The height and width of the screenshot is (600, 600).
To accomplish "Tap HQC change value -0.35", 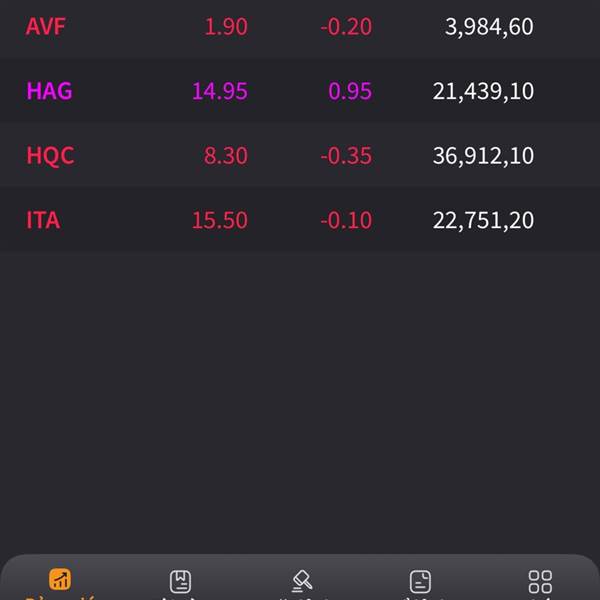I will click(x=346, y=156).
